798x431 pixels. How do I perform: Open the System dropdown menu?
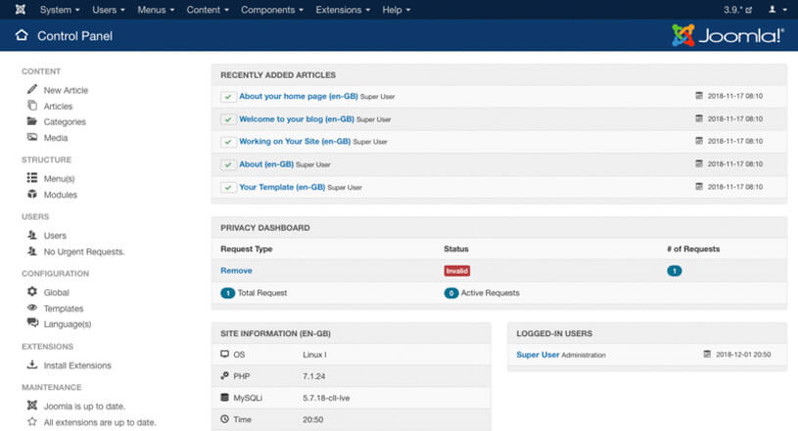[59, 10]
